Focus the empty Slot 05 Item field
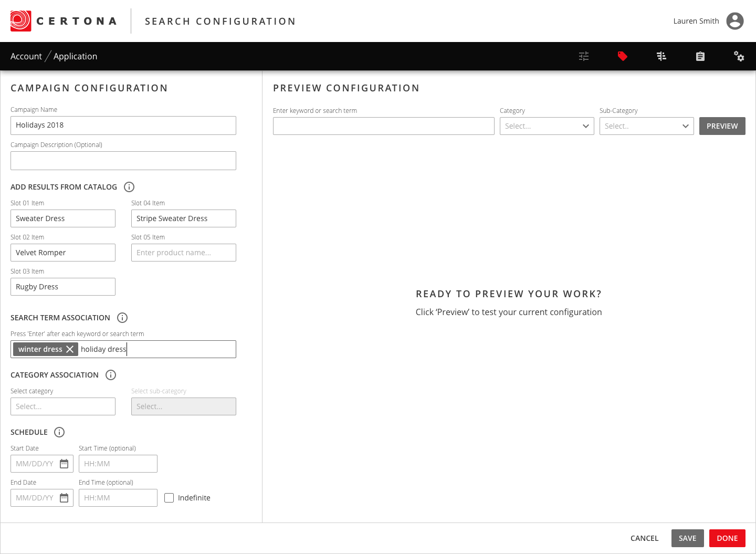756x554 pixels. click(x=184, y=253)
